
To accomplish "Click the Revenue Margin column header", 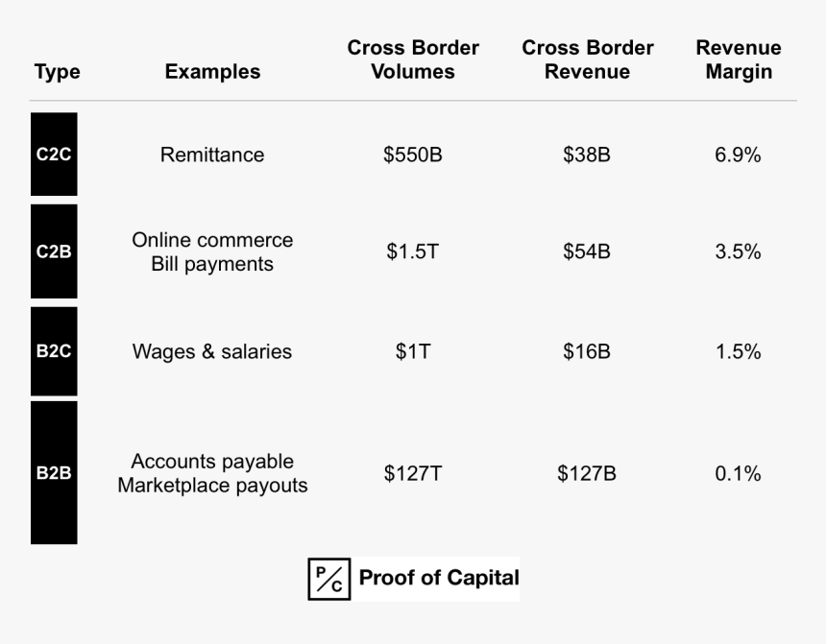I will point(739,60).
